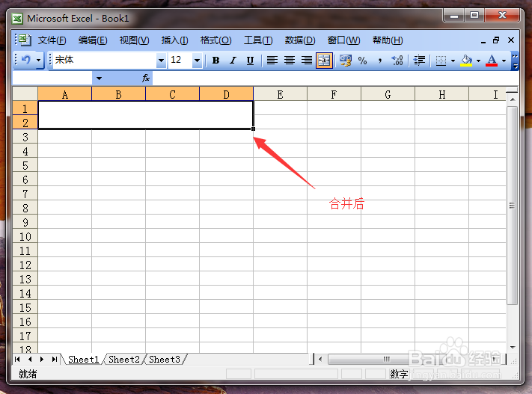The width and height of the screenshot is (532, 394).
Task: Open the font size dropdown
Action: tap(197, 61)
